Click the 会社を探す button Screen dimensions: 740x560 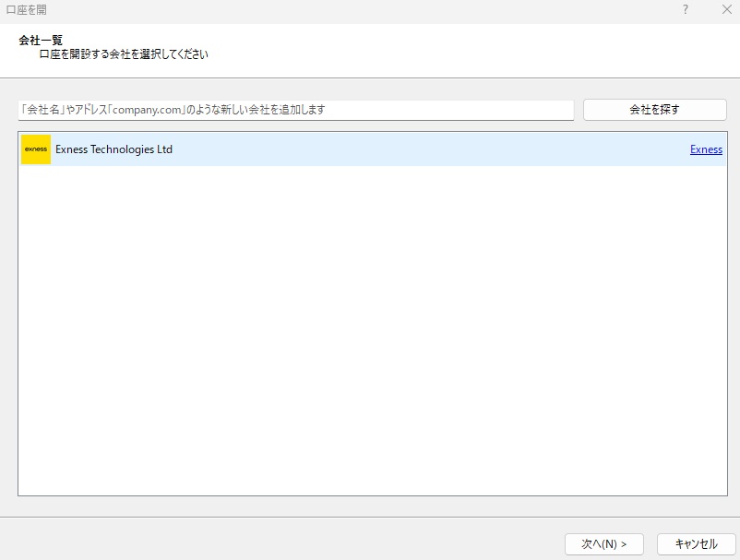(x=654, y=110)
